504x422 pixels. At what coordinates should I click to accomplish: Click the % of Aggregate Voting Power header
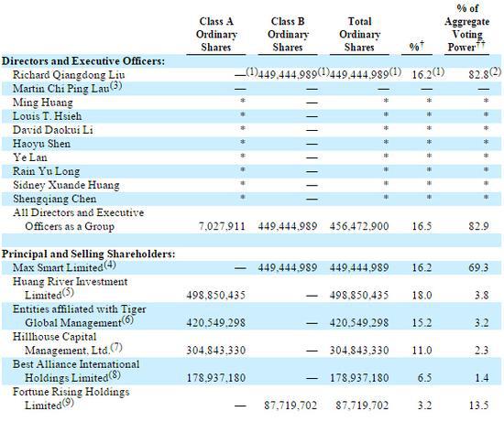pyautogui.click(x=467, y=28)
